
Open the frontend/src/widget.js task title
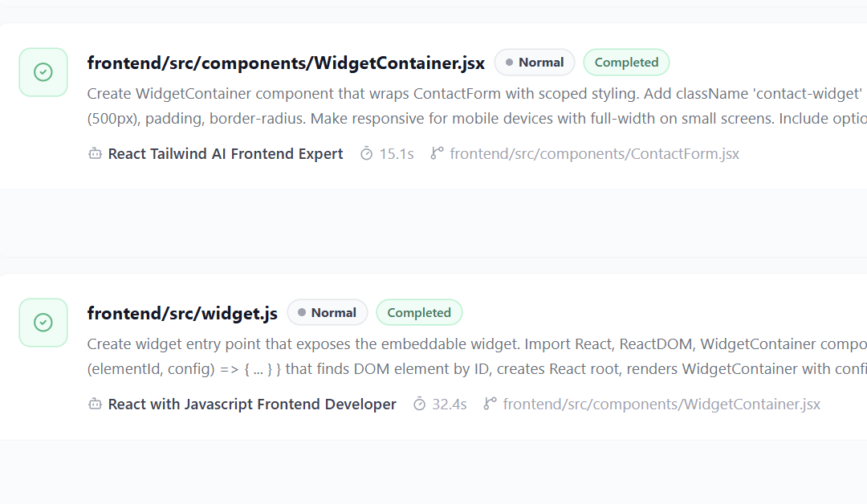[x=182, y=313]
